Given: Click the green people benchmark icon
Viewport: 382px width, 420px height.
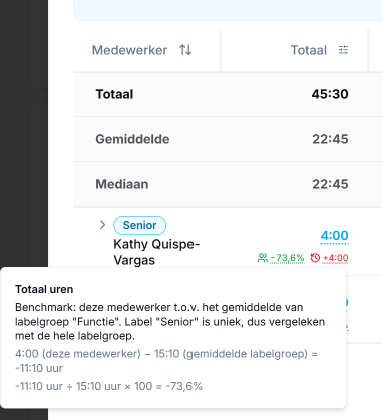Looking at the screenshot, I should pyautogui.click(x=263, y=258).
